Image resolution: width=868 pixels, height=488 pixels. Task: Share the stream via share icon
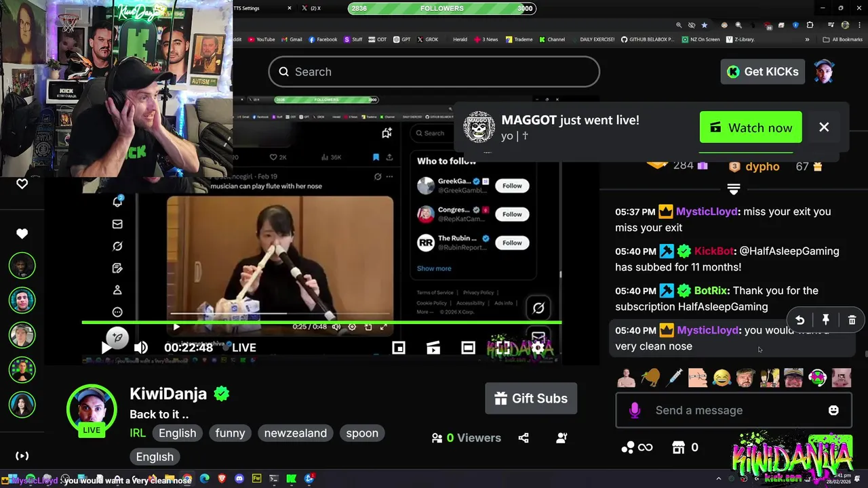[524, 438]
